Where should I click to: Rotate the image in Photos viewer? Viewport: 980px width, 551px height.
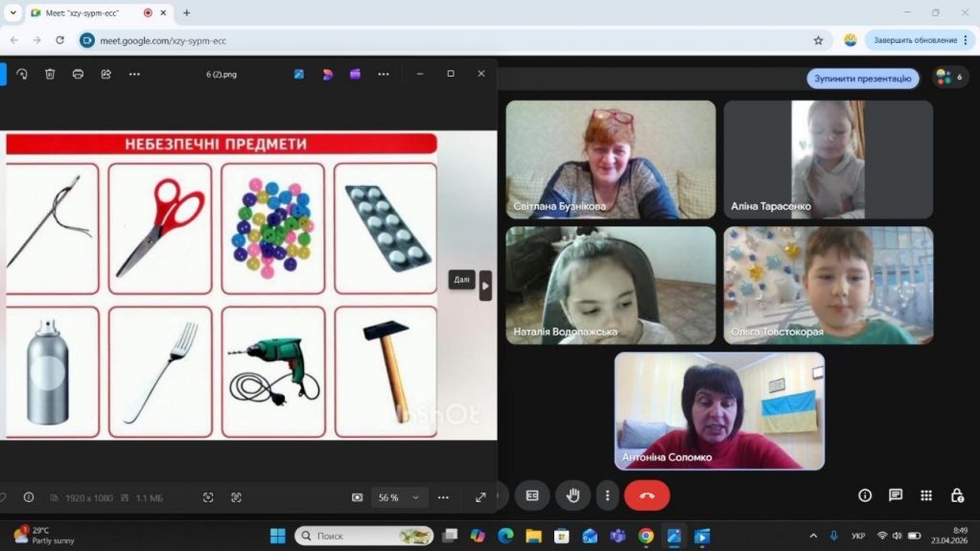(x=22, y=74)
